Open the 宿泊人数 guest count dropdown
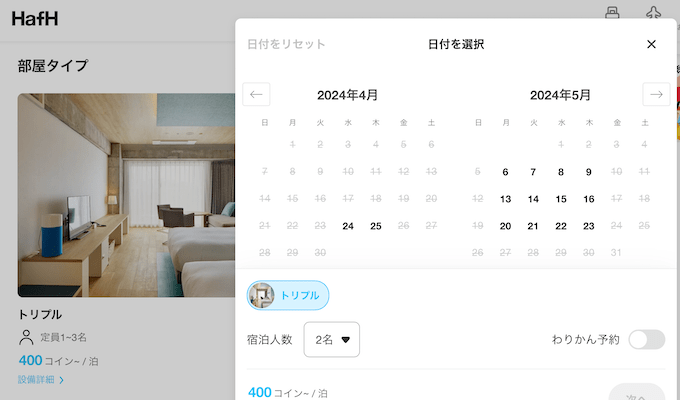Viewport: 680px width, 400px height. 331,340
